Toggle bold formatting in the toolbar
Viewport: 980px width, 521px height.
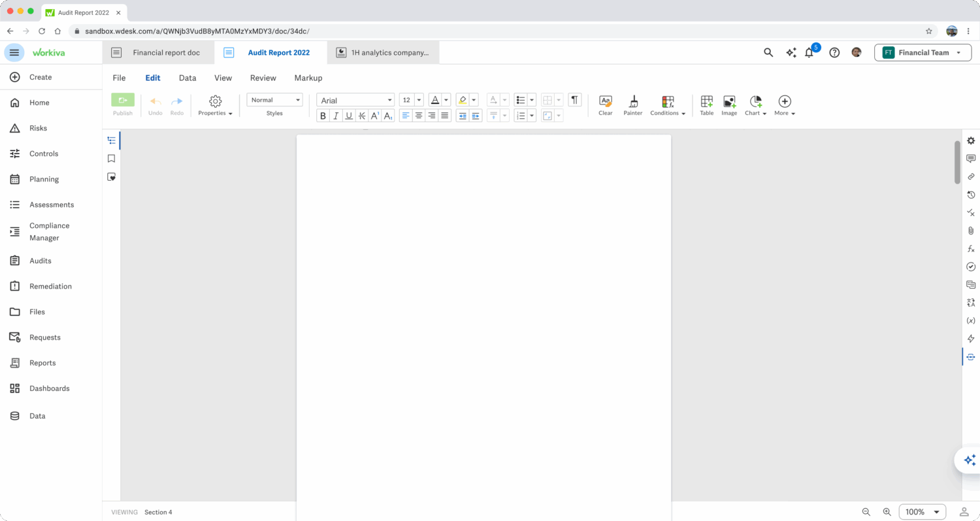(323, 116)
